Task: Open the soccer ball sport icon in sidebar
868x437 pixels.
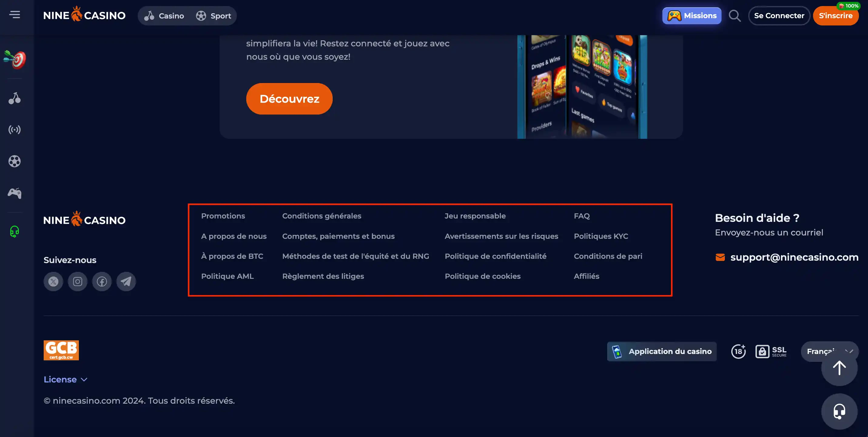Action: click(x=15, y=161)
